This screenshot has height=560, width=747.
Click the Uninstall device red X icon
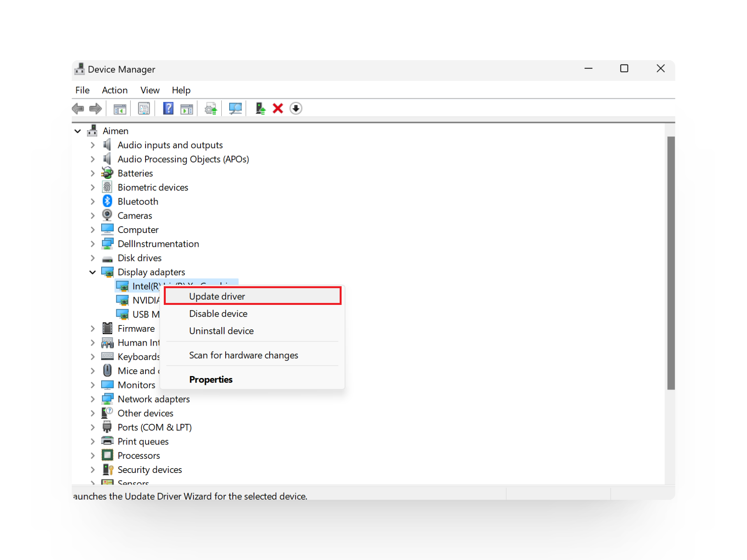(x=278, y=108)
